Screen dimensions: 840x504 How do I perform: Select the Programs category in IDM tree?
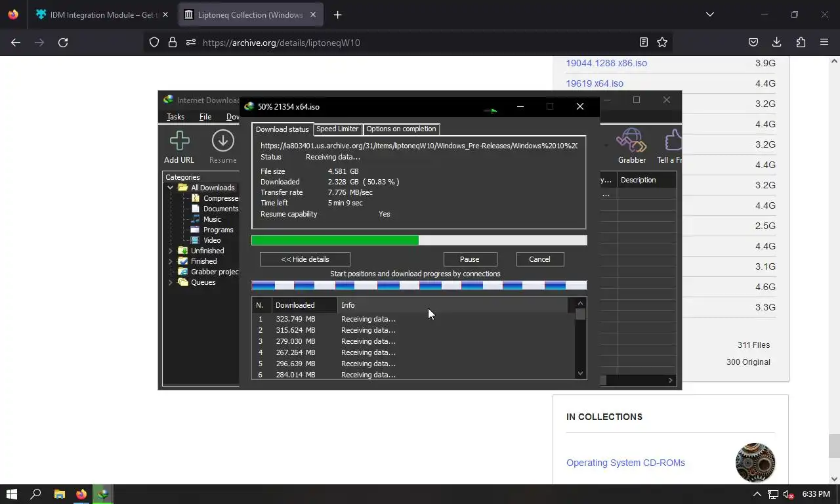[x=218, y=230]
